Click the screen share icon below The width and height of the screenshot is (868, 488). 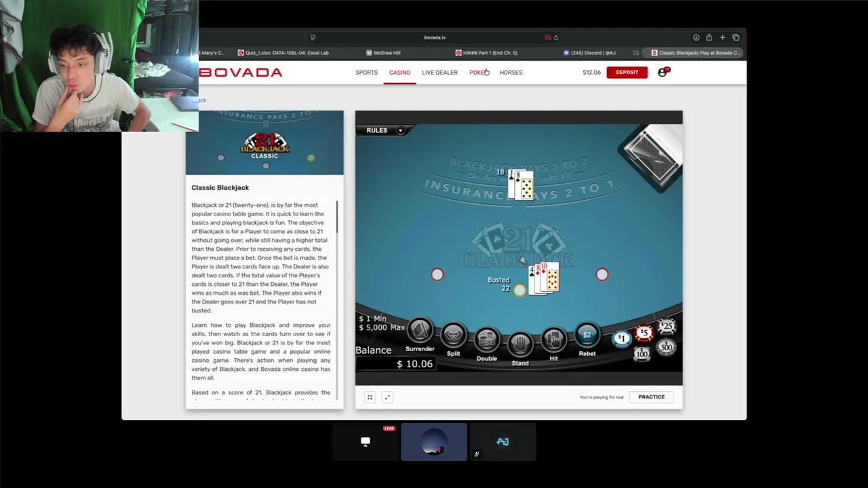click(x=366, y=442)
